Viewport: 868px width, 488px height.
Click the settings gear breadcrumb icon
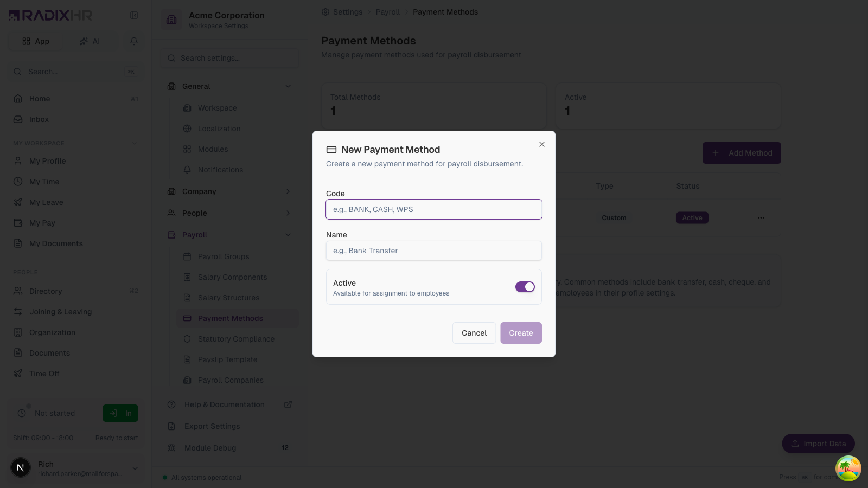pos(325,12)
